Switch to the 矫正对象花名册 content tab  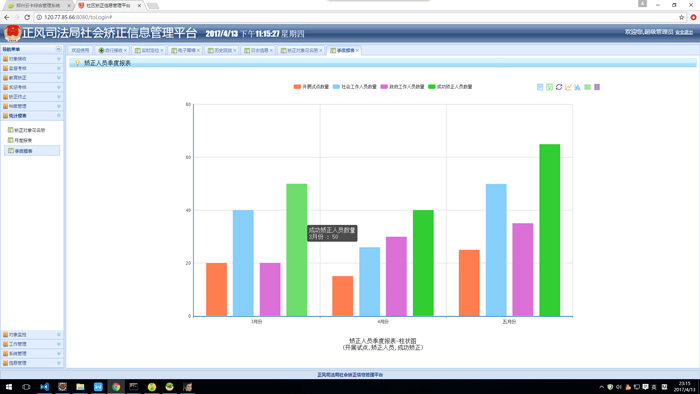(302, 50)
